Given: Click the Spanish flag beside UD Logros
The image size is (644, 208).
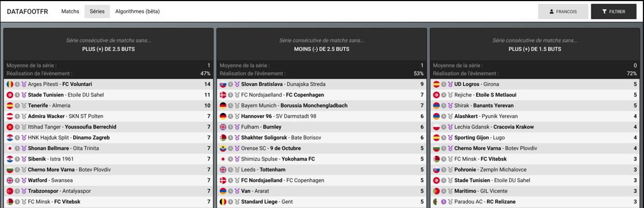Looking at the screenshot, I should click(437, 84).
